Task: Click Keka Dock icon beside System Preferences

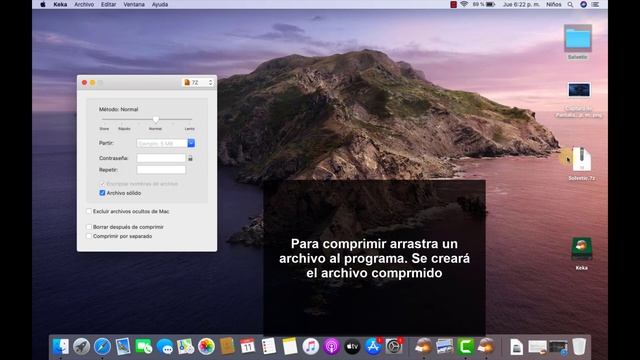Action: pyautogui.click(x=423, y=347)
